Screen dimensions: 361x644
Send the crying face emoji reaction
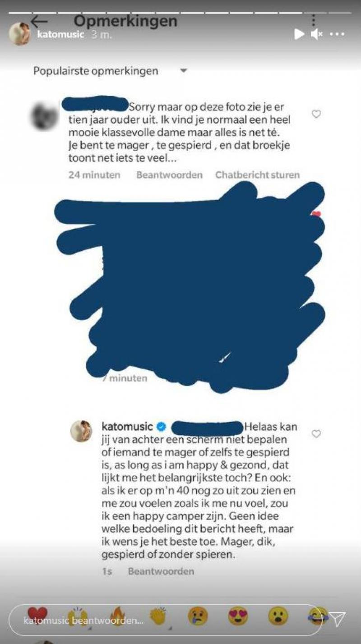(198, 616)
